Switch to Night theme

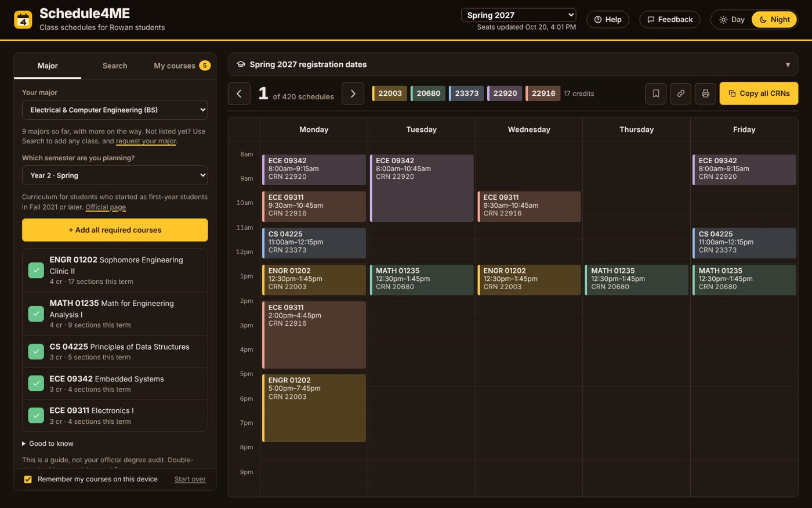774,20
